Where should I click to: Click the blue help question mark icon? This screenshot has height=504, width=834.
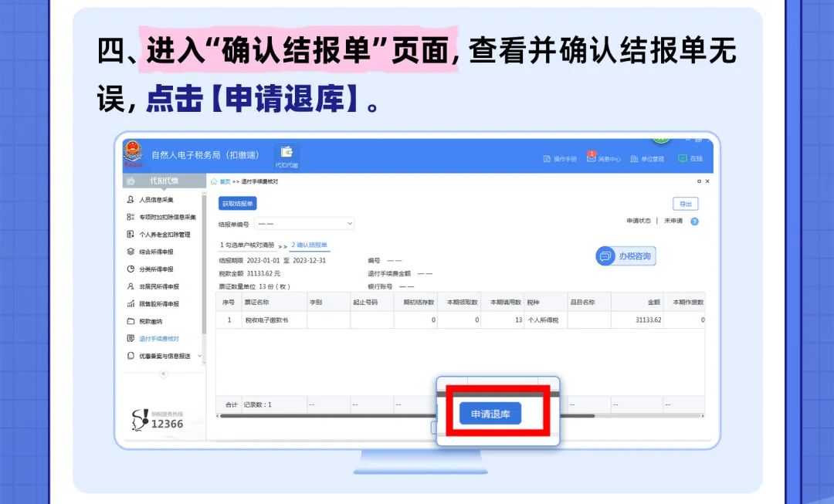point(694,222)
